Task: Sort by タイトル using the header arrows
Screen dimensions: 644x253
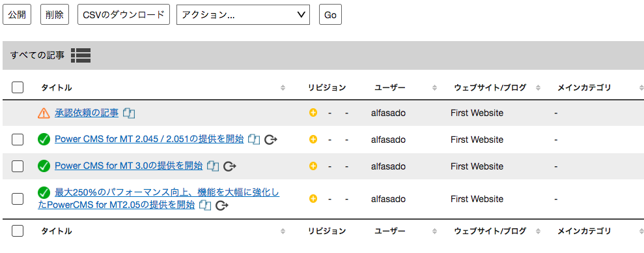Action: pyautogui.click(x=283, y=87)
